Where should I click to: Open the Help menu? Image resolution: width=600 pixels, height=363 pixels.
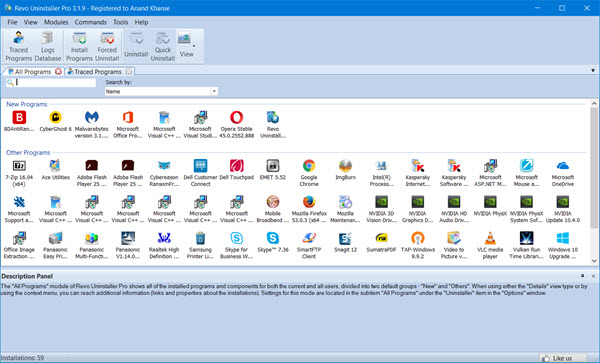[x=141, y=22]
